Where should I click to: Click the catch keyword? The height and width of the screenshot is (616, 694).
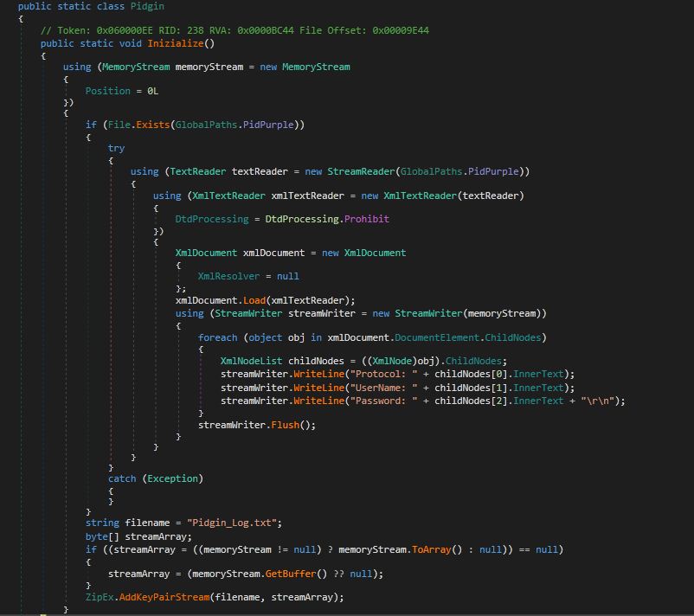point(122,478)
